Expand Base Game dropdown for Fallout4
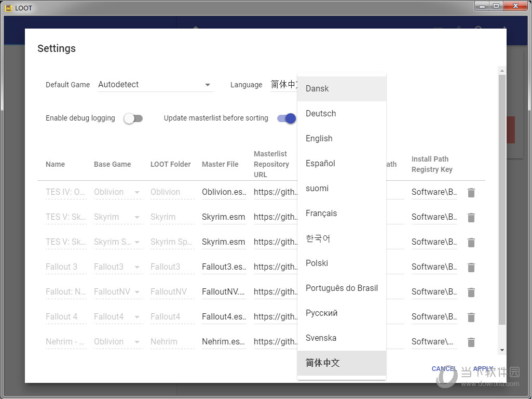 137,317
